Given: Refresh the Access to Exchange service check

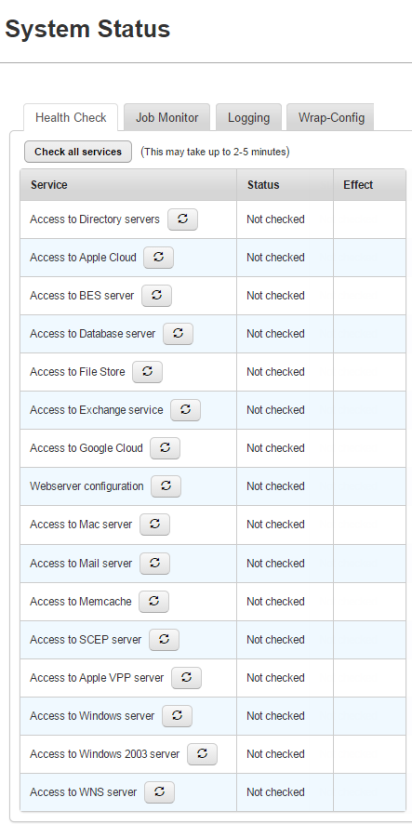Looking at the screenshot, I should 186,410.
